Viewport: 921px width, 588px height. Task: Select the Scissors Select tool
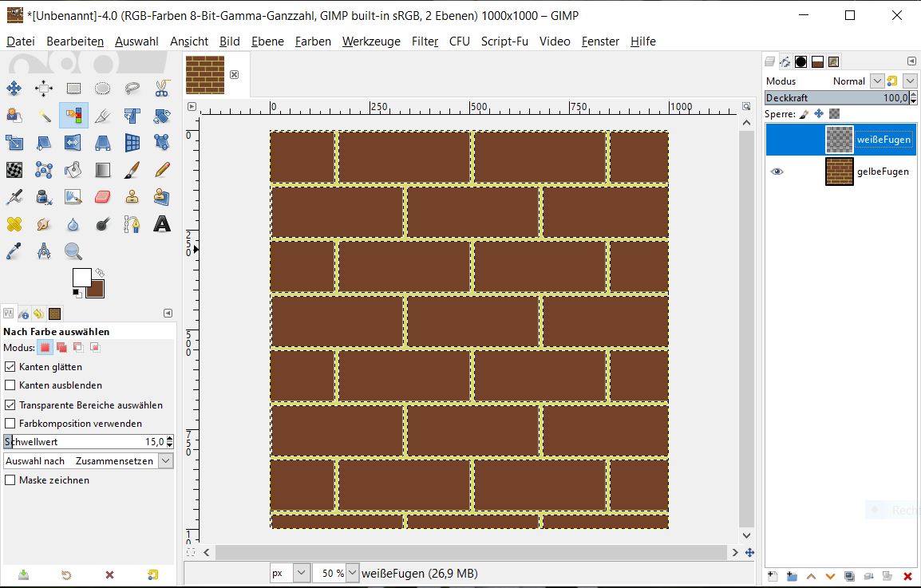161,89
